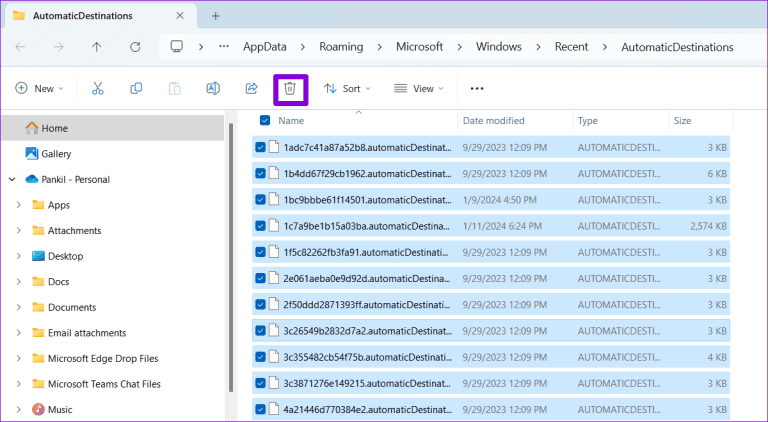Uncheck the 1adc7c41a87a52b8 file checkbox

261,147
